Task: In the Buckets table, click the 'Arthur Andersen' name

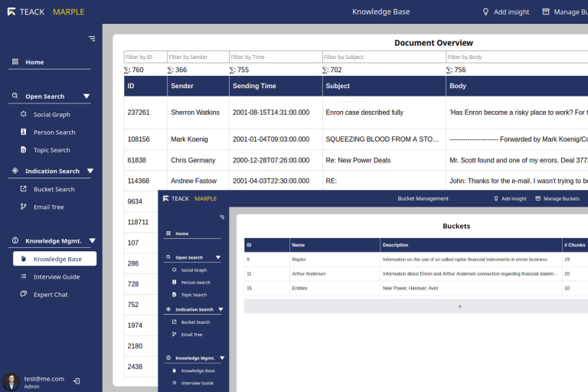Action: click(309, 274)
